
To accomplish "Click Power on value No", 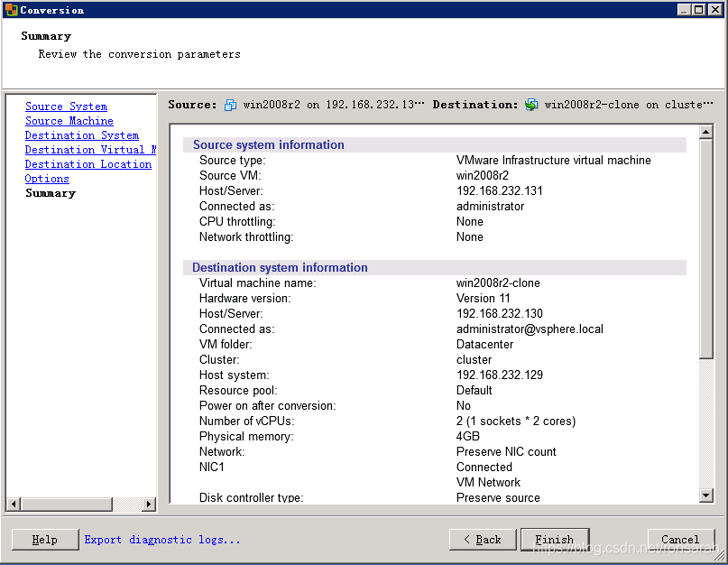I will coord(464,405).
